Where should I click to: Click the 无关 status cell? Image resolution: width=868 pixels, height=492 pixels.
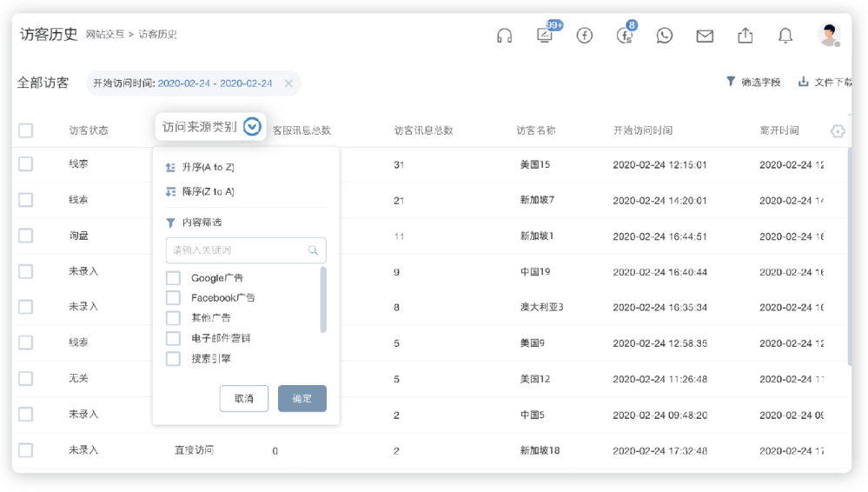click(x=78, y=378)
